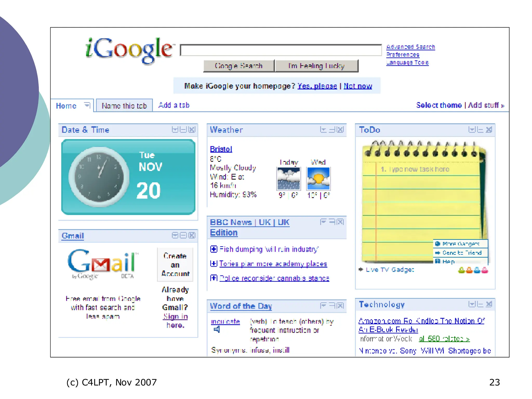Viewport: 532px width, 399px height.
Task: Switch to 'Name this tab' tab
Action: [124, 106]
